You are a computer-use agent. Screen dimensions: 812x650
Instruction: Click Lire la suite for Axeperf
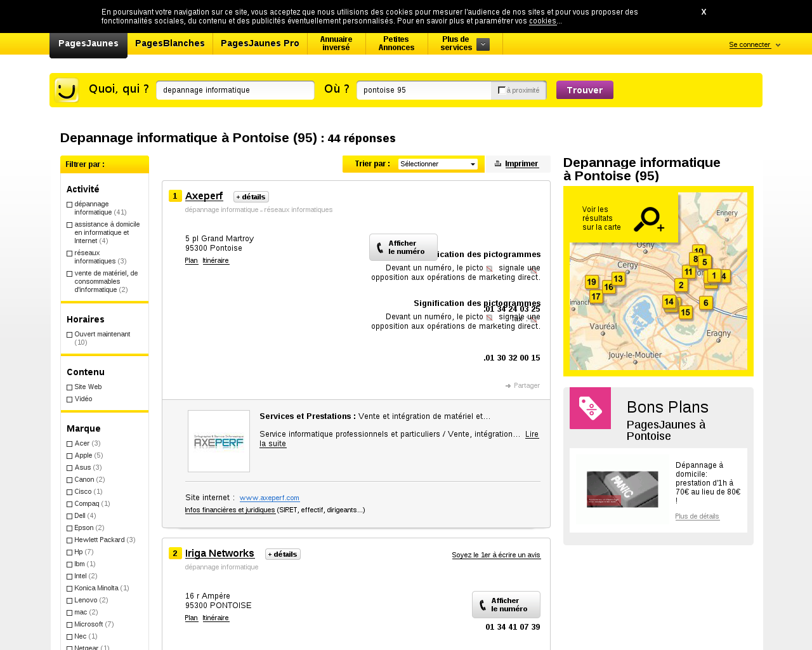[399, 439]
